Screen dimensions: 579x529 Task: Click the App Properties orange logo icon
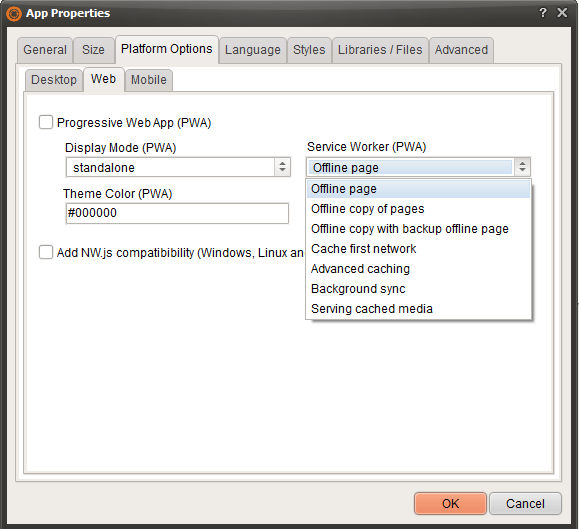tap(14, 14)
